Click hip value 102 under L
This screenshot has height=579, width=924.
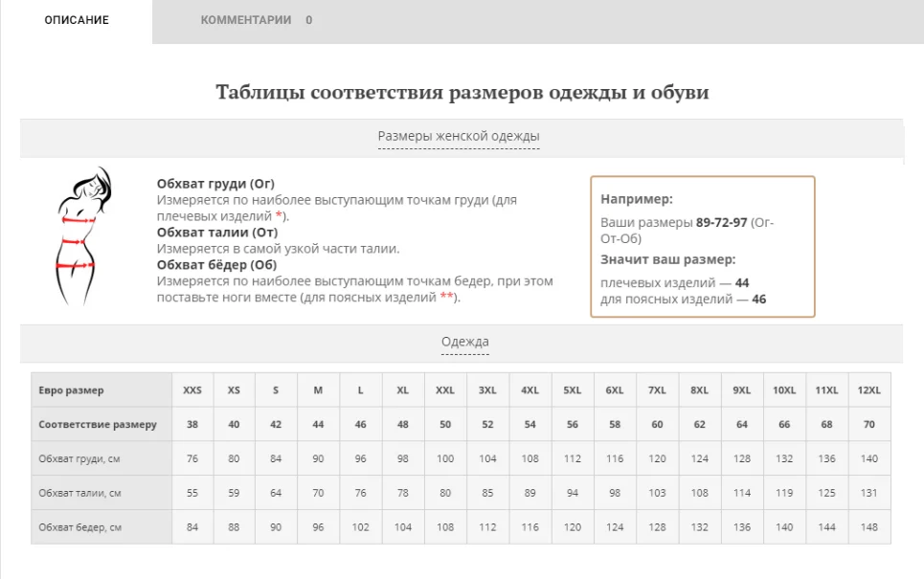click(x=361, y=527)
